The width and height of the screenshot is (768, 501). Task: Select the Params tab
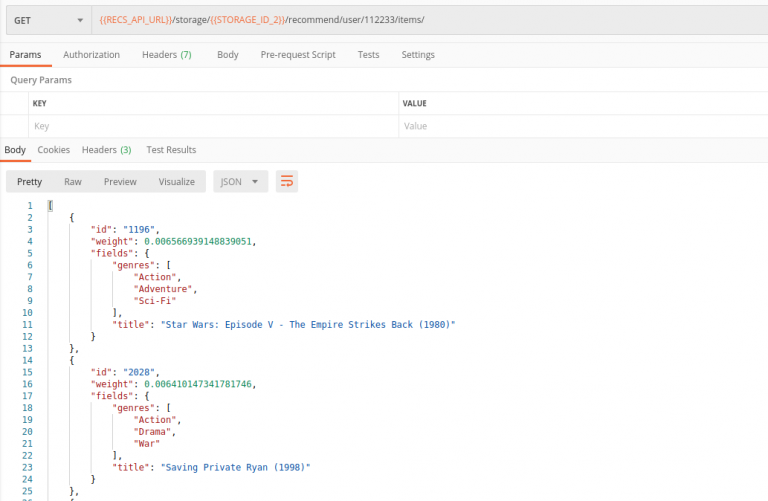[25, 55]
